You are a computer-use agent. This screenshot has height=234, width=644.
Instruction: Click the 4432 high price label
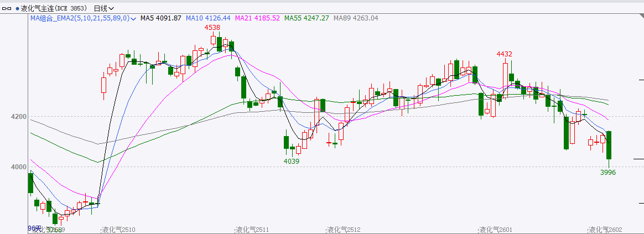click(504, 54)
